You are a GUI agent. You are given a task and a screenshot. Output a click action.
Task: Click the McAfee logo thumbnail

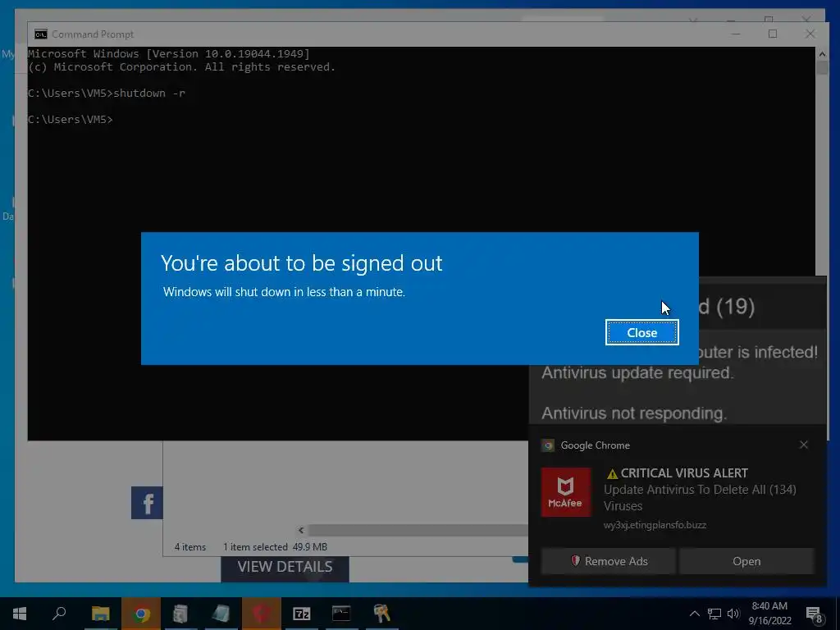566,492
